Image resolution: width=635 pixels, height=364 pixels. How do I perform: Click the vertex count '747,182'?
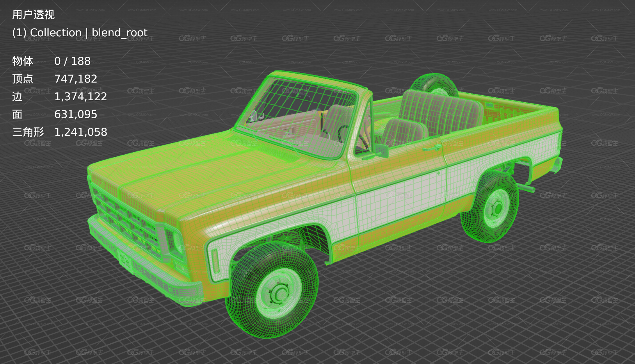coord(76,79)
